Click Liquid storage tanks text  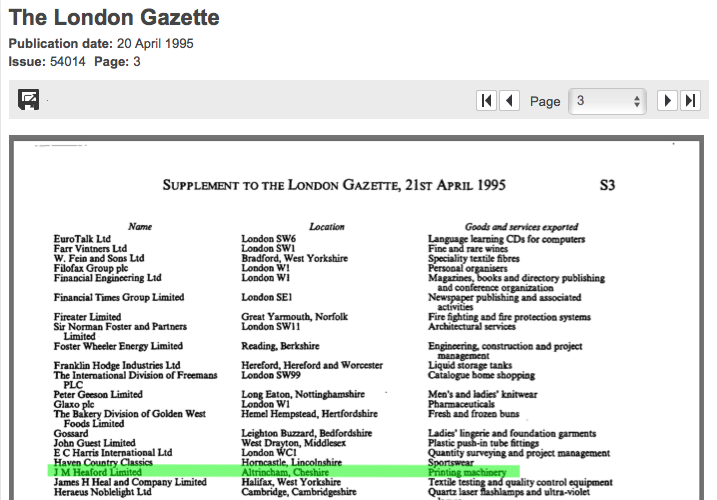(470, 365)
